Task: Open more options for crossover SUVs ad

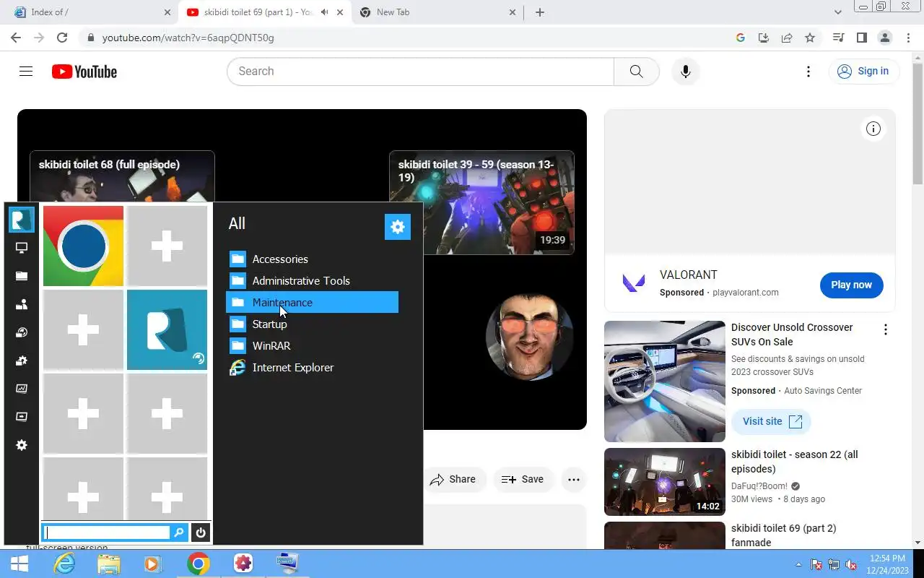Action: pos(885,330)
